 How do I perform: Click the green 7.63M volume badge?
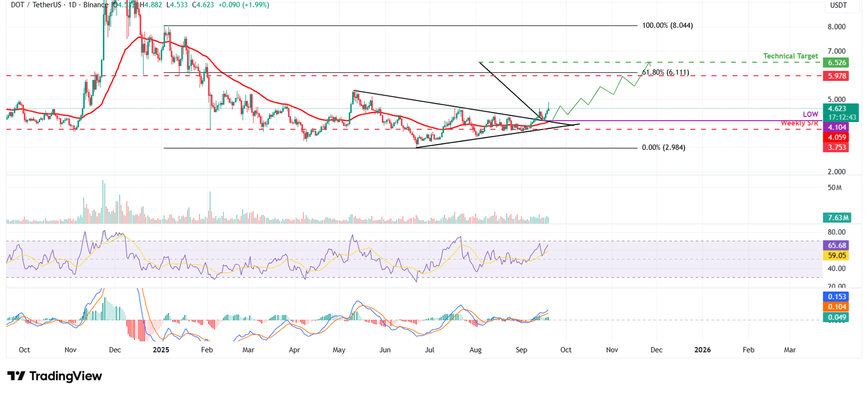coord(837,217)
